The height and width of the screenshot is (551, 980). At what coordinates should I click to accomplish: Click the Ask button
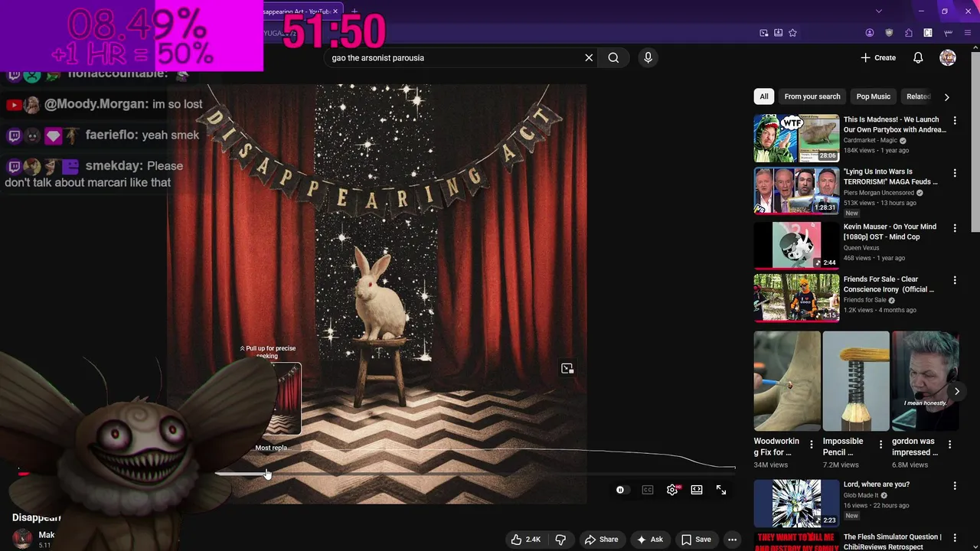pyautogui.click(x=649, y=540)
